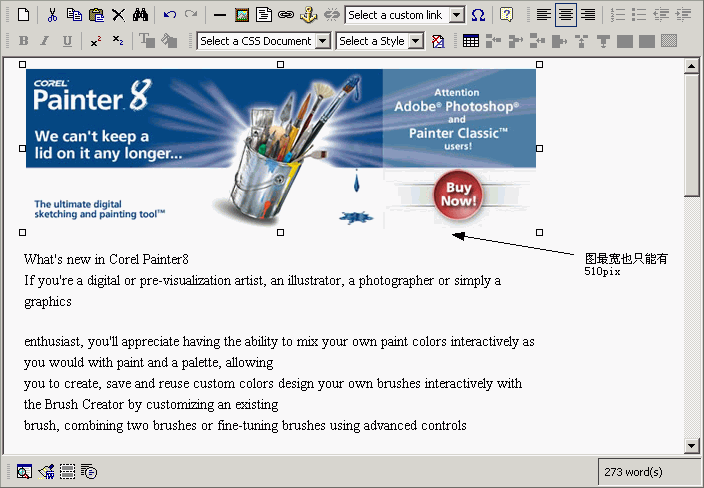Click the line starting "enthusiast, you'll appreciate"
This screenshot has width=704, height=488.
click(279, 342)
